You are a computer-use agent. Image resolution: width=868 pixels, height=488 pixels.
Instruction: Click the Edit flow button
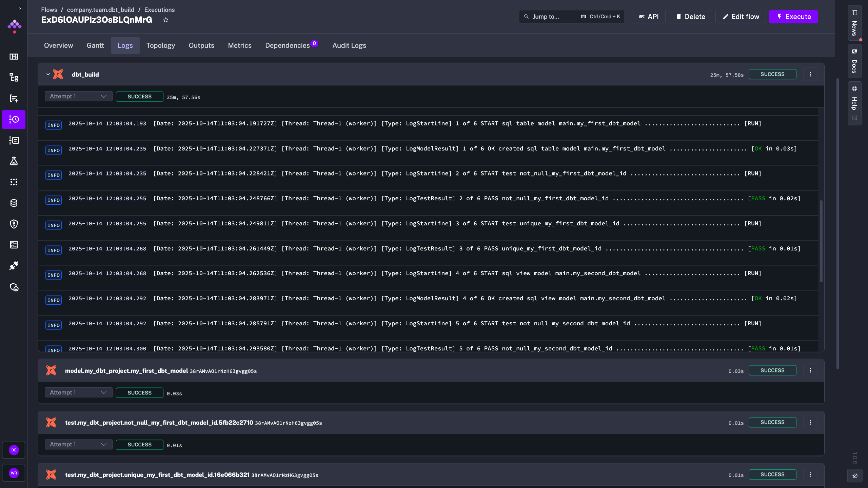741,17
